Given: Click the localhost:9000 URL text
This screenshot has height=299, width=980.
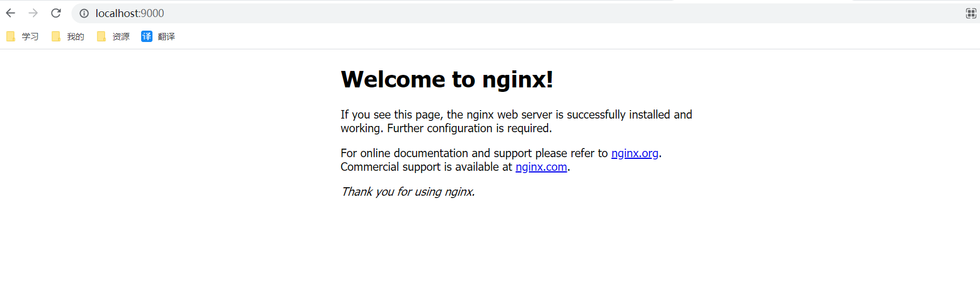Looking at the screenshot, I should (130, 13).
